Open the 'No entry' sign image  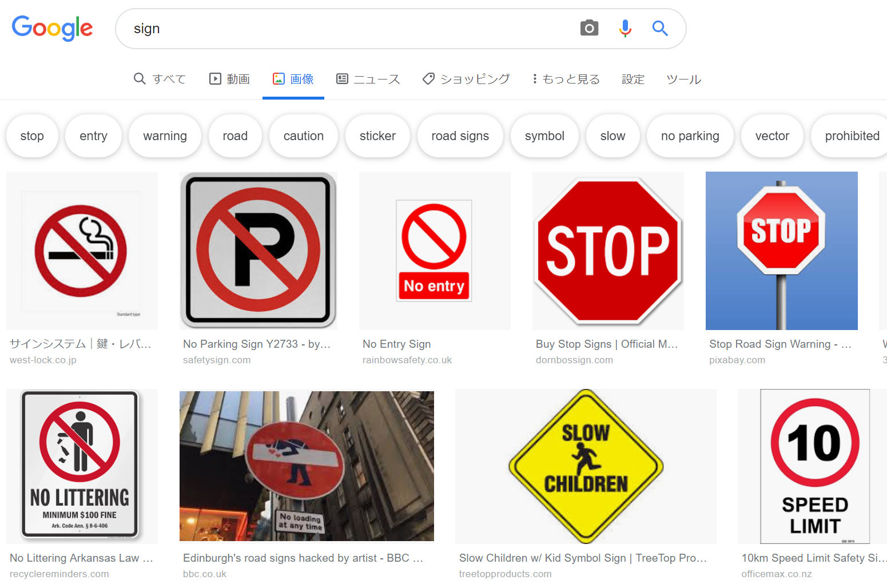(x=435, y=251)
